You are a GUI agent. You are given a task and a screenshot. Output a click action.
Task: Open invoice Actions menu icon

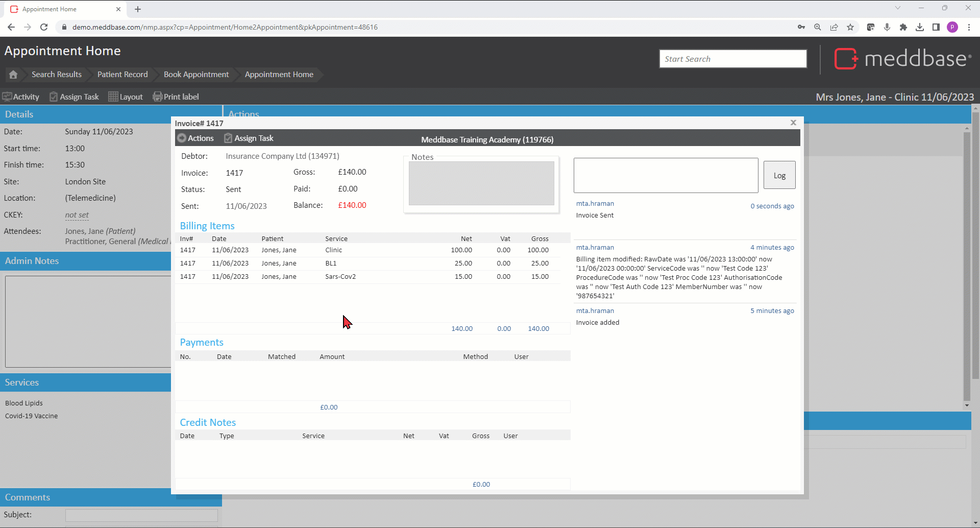(182, 138)
